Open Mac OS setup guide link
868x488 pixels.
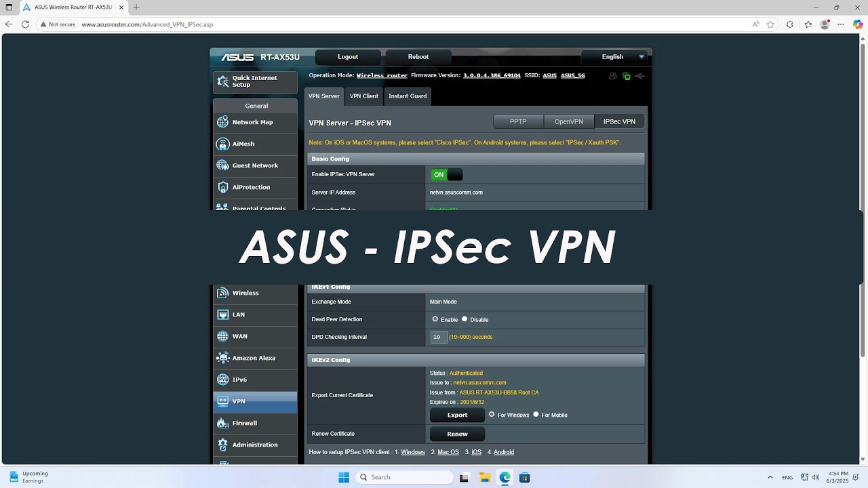(x=448, y=452)
